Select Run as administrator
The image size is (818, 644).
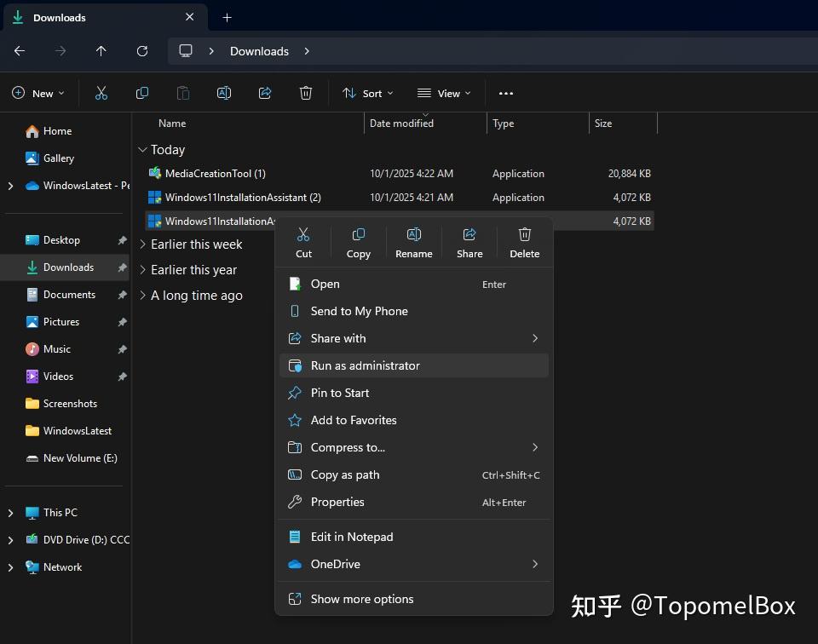click(x=414, y=365)
